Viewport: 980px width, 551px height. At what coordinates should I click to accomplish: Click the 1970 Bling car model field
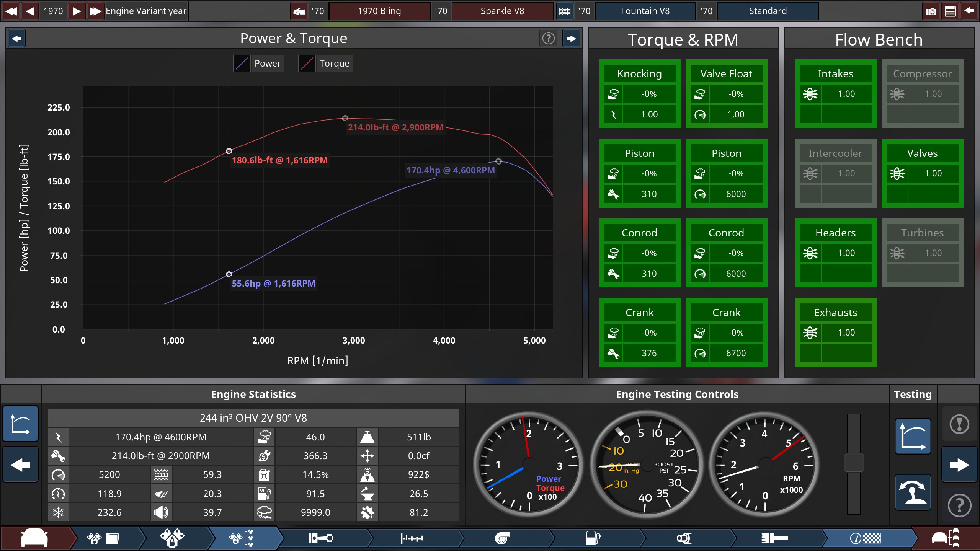point(379,11)
